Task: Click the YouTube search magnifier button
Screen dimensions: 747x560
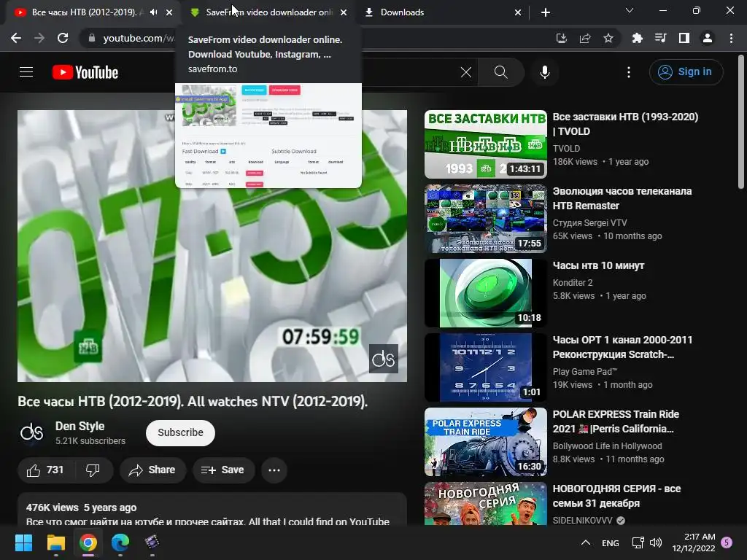Action: click(500, 72)
